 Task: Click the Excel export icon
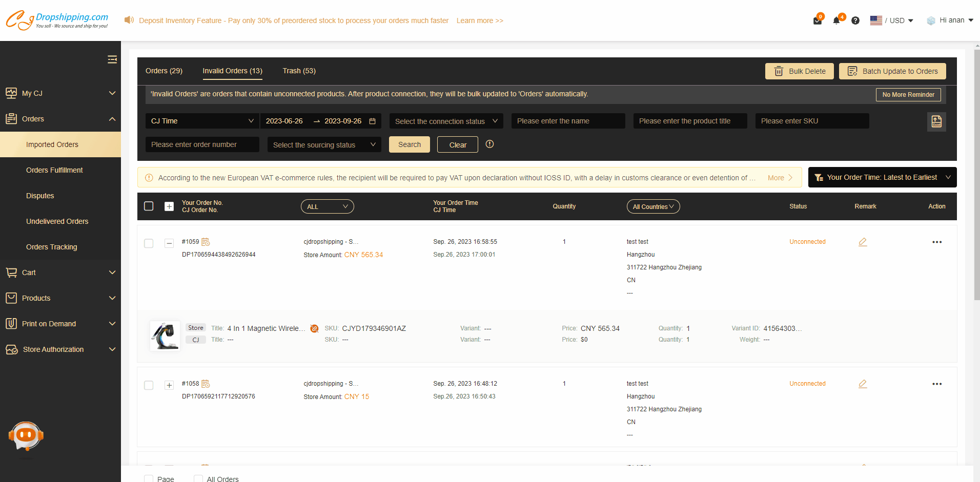click(936, 121)
